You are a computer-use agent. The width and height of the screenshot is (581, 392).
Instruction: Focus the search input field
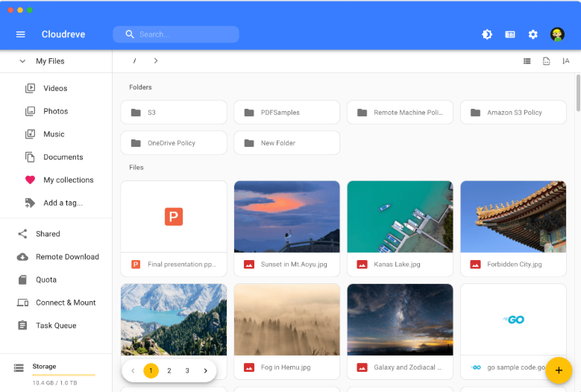click(x=185, y=34)
